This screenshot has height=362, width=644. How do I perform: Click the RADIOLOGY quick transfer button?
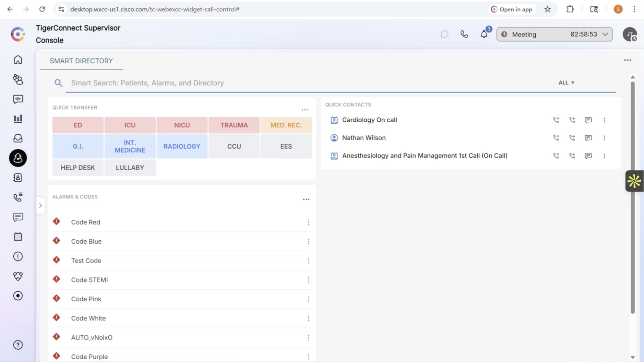click(182, 146)
